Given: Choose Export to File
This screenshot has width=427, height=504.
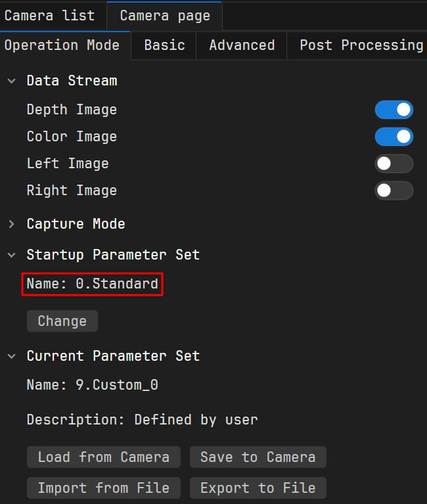Looking at the screenshot, I should [x=258, y=488].
